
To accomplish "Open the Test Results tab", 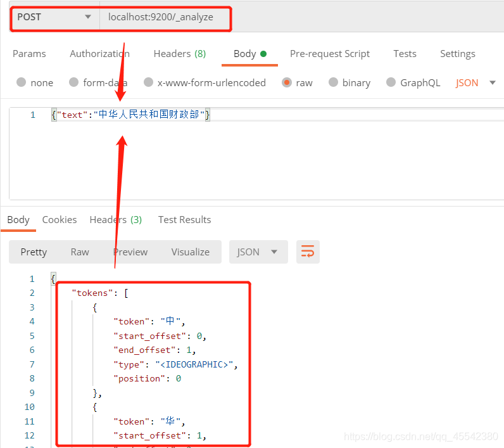I will click(184, 220).
